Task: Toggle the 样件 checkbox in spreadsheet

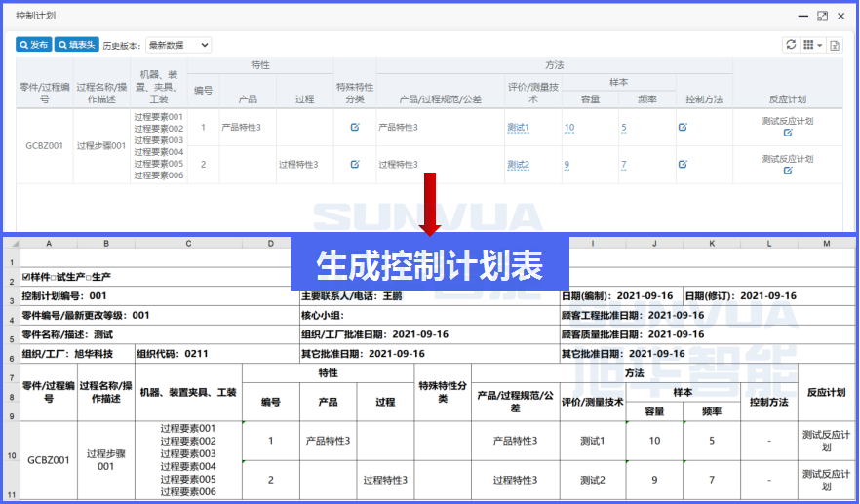Action: coord(25,278)
